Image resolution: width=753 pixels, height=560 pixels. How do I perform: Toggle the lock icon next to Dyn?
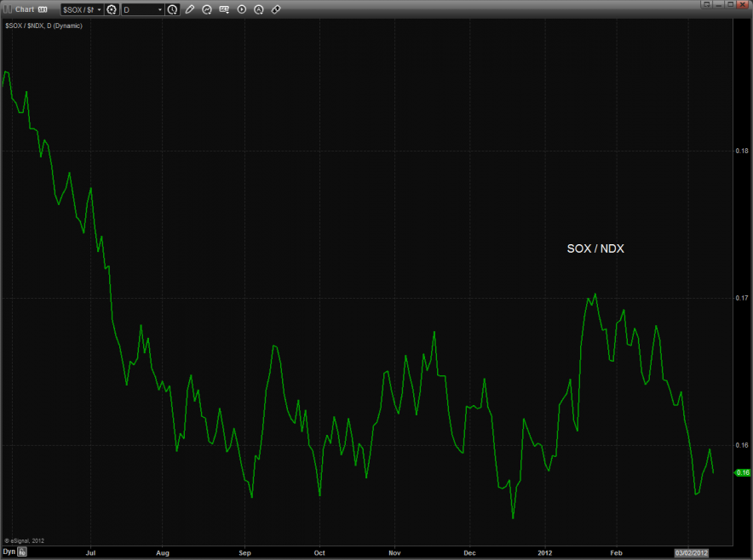23,552
